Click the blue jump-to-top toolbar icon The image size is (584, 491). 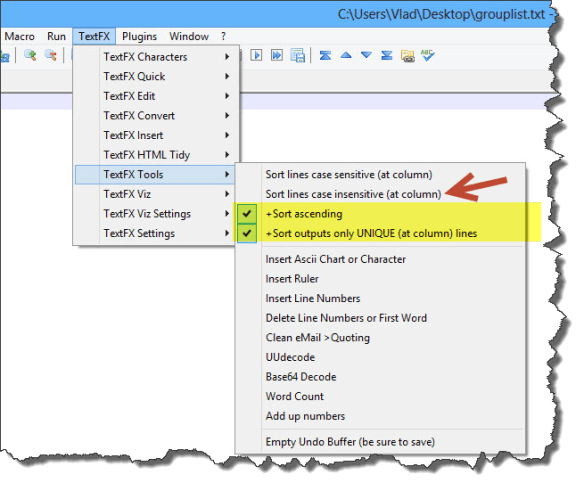tap(325, 56)
